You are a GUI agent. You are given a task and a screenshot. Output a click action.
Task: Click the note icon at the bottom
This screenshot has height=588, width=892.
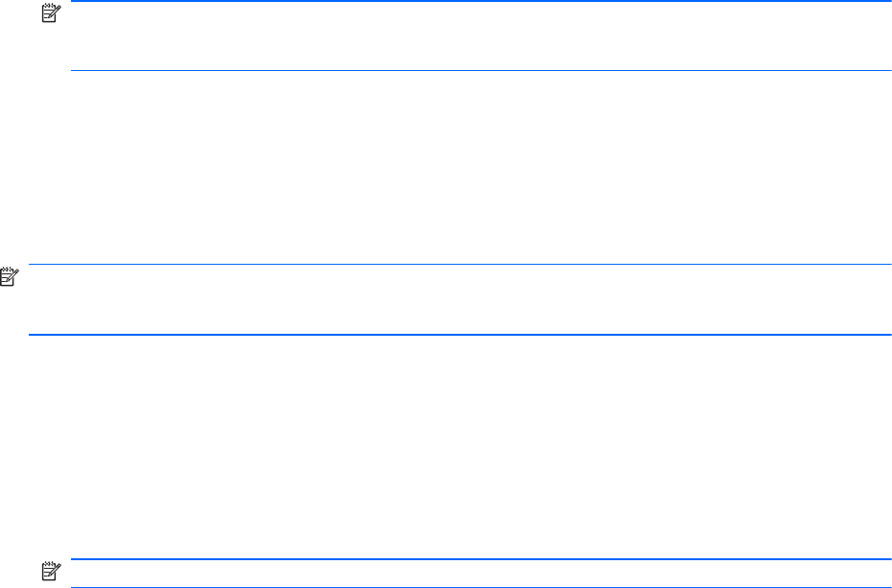coord(49,570)
